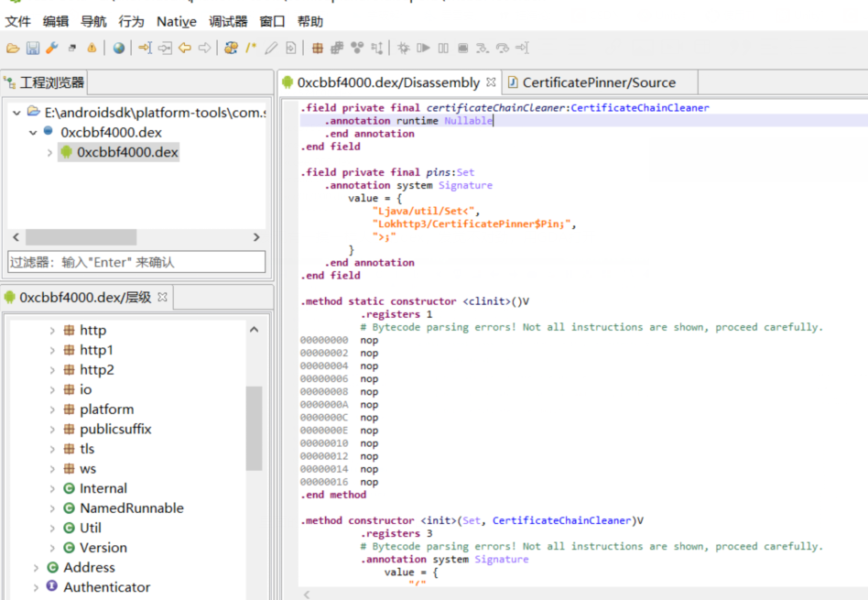Screen dimensions: 868x600
Task: Click the pencil edit icon in toolbar
Action: coord(271,48)
